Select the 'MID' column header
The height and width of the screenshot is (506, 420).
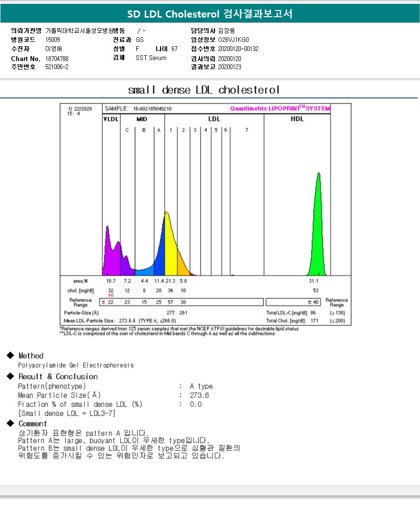click(142, 119)
